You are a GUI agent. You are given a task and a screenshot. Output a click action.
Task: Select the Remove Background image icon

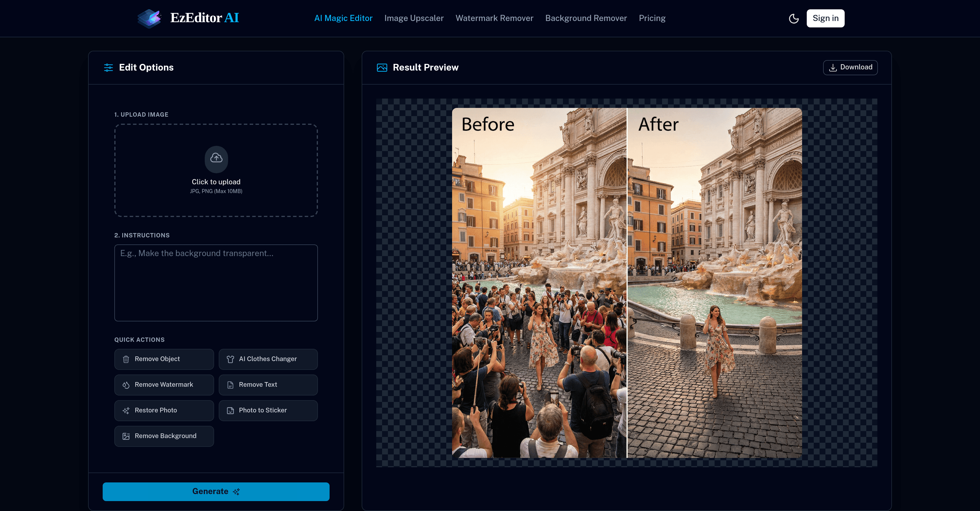click(x=126, y=436)
